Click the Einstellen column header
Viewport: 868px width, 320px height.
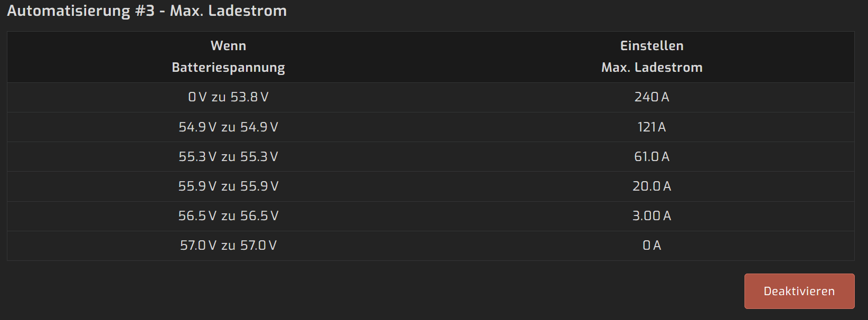pyautogui.click(x=652, y=46)
